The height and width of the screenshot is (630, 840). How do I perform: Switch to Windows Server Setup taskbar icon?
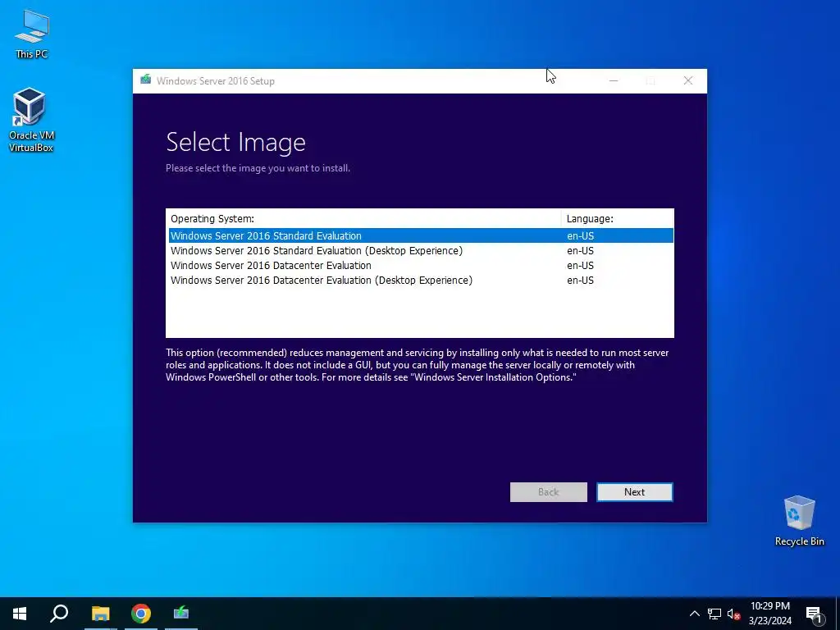pos(181,614)
